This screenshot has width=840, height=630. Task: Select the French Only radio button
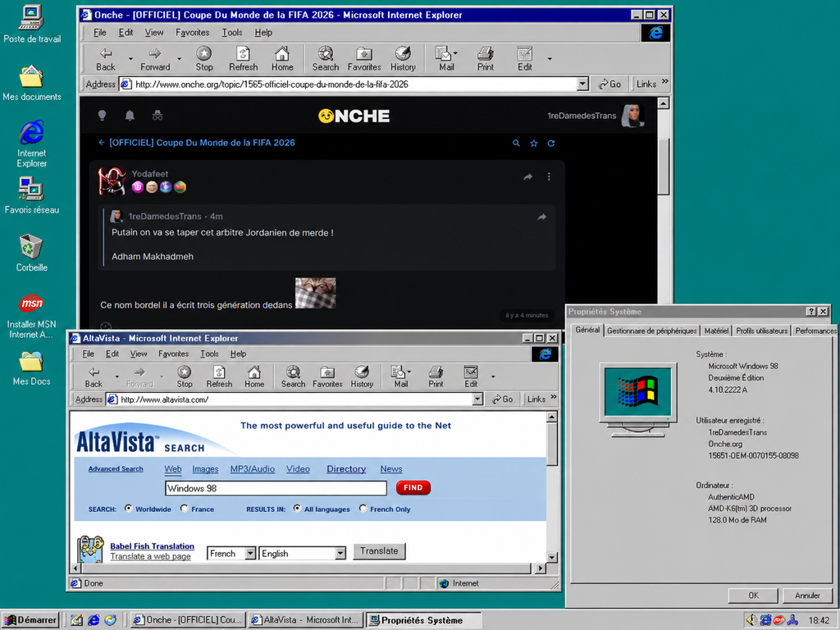[363, 509]
